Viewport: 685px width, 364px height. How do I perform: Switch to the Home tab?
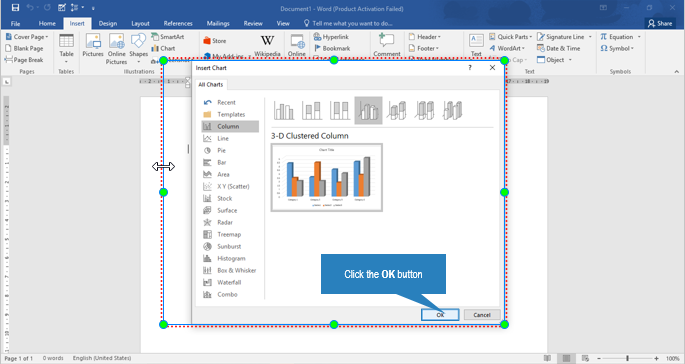click(47, 24)
